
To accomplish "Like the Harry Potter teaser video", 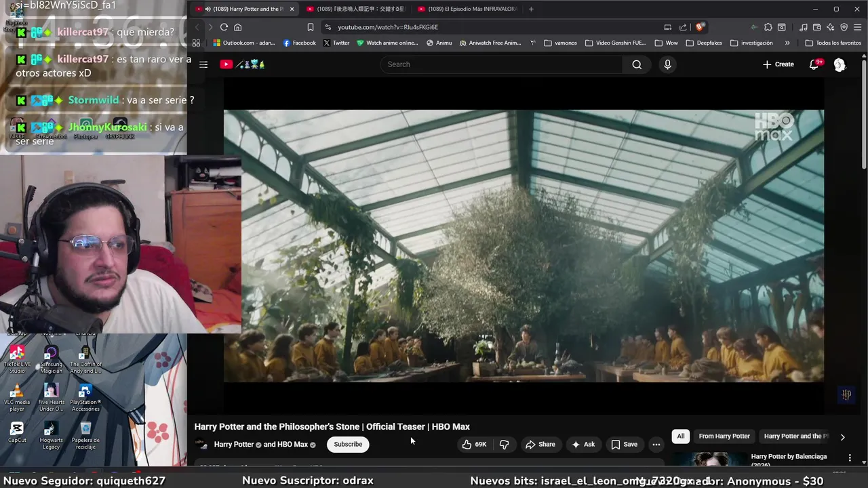I will pyautogui.click(x=475, y=445).
